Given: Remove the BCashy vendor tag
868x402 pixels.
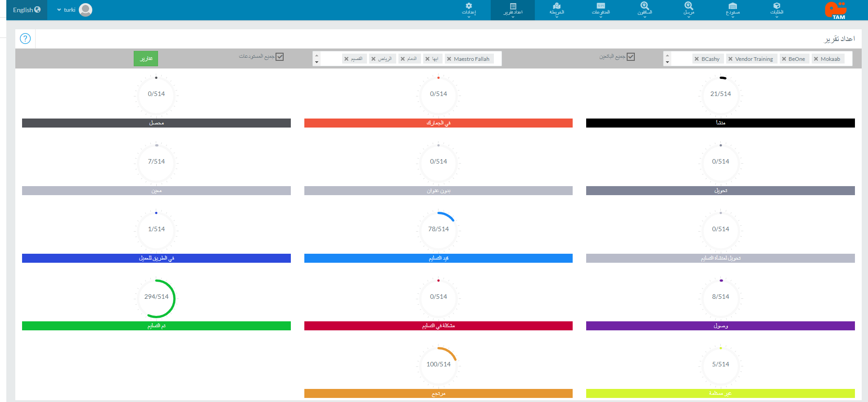Looking at the screenshot, I should click(697, 59).
